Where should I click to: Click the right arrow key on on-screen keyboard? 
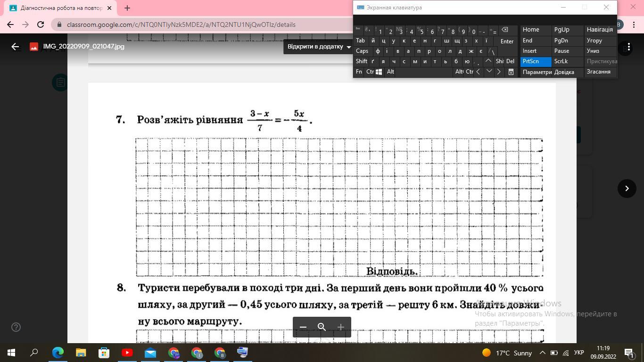point(499,72)
